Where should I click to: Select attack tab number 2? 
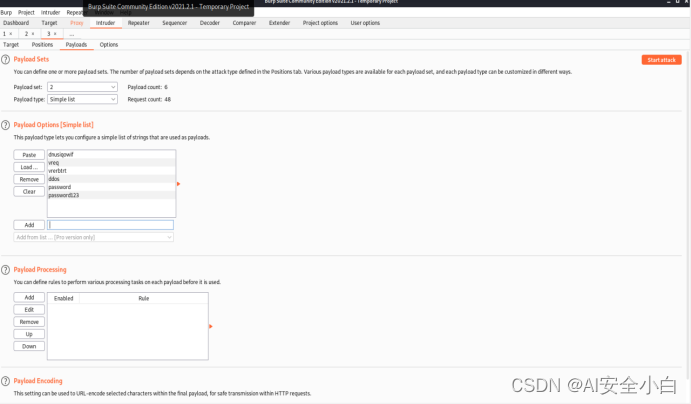tap(26, 34)
